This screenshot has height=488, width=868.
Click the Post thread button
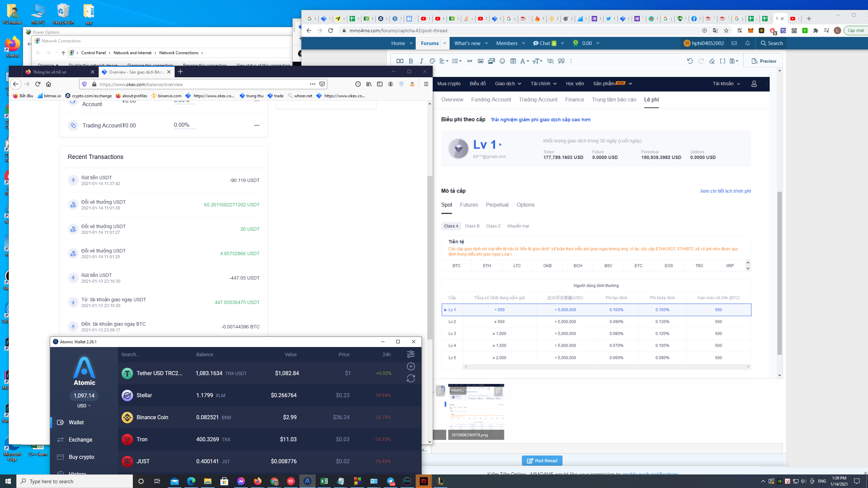(x=542, y=461)
